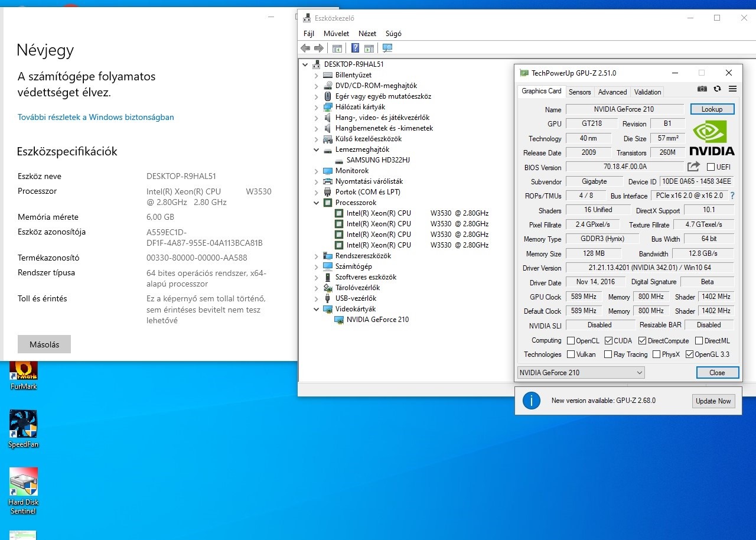Select the USB-vezérlők category
756x540 pixels.
pyautogui.click(x=356, y=298)
